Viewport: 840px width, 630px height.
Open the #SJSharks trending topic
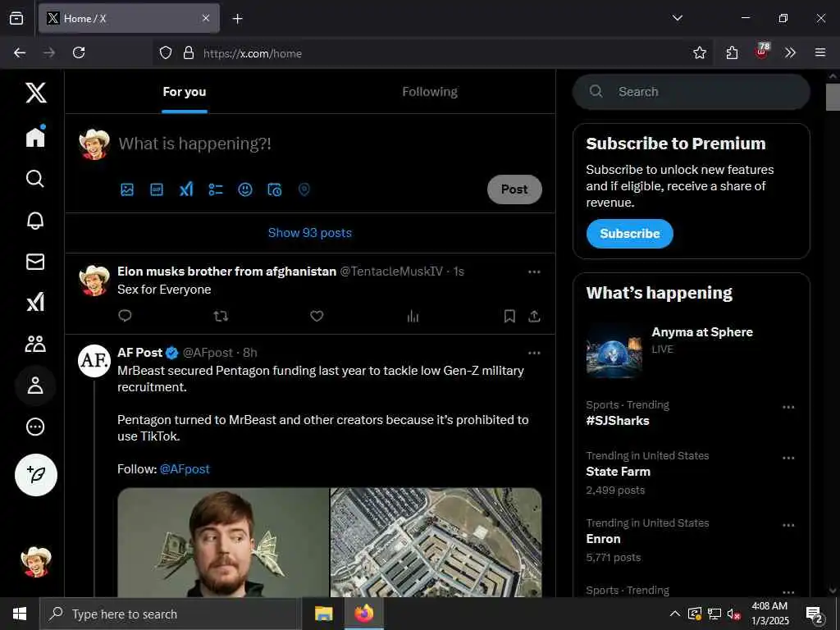click(x=618, y=421)
